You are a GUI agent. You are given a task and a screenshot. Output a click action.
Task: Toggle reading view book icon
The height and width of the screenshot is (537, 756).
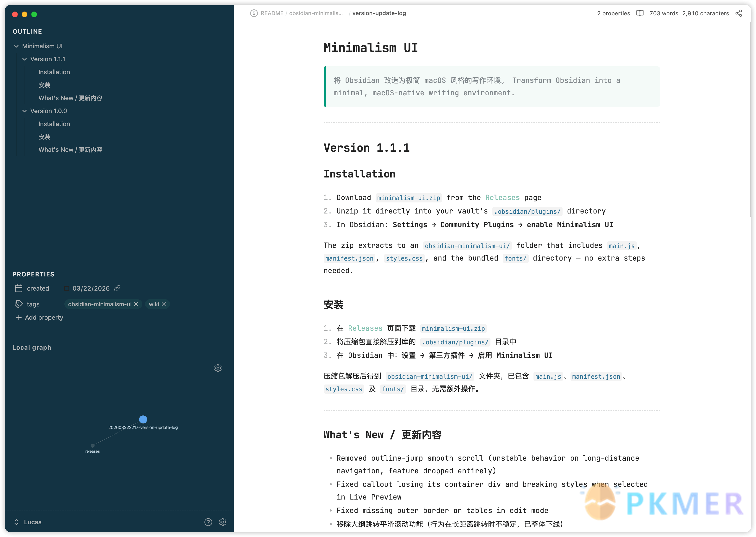pyautogui.click(x=640, y=13)
